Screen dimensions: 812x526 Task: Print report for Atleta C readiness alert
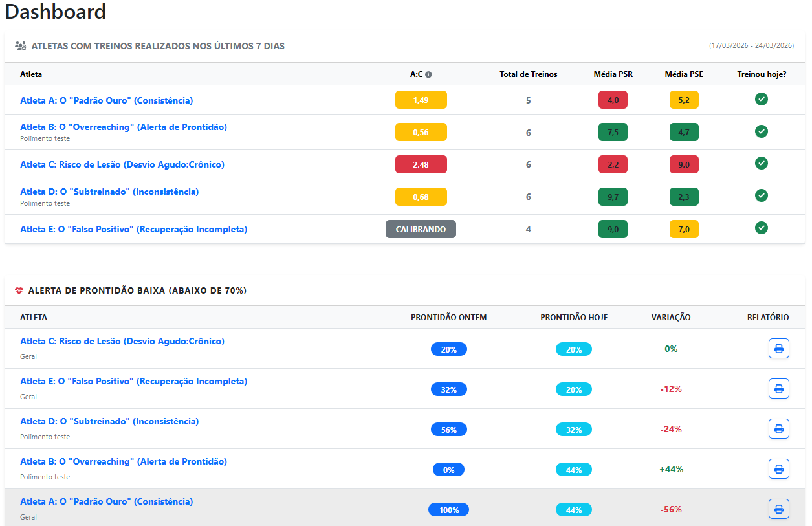point(778,349)
